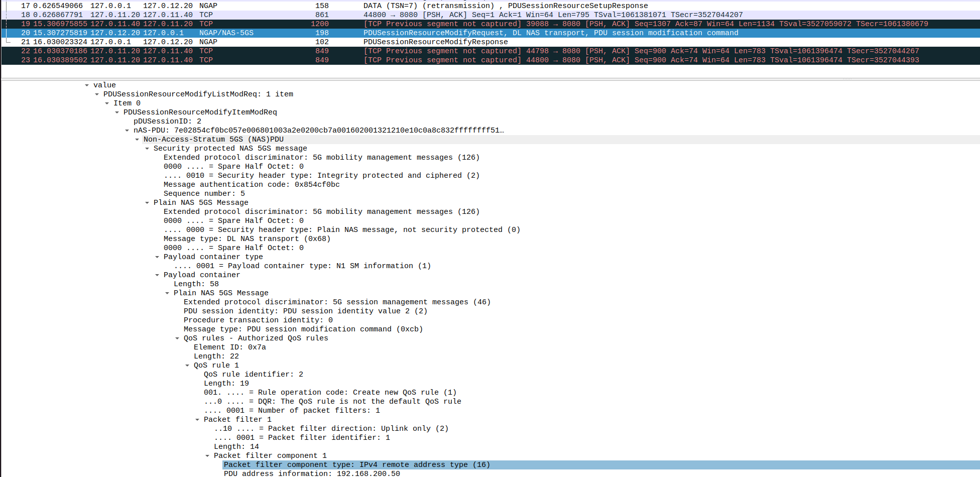Collapse Non-Access-Stratum 5GS (NAS)PDU node
The height and width of the screenshot is (477, 980).
tap(137, 139)
